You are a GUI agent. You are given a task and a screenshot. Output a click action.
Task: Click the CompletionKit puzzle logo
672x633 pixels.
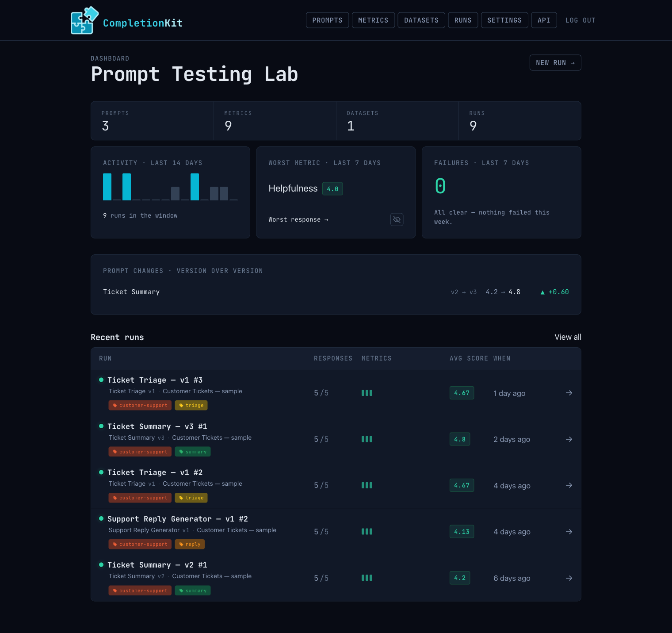point(84,20)
